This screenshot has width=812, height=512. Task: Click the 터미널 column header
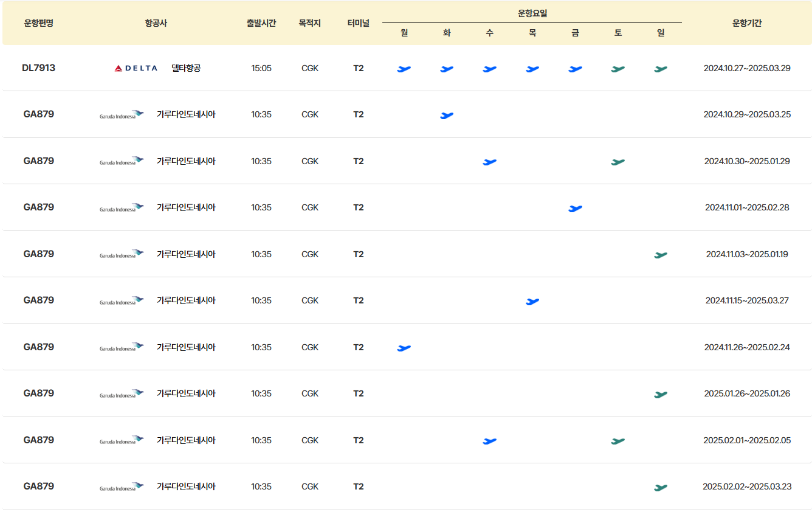point(359,23)
